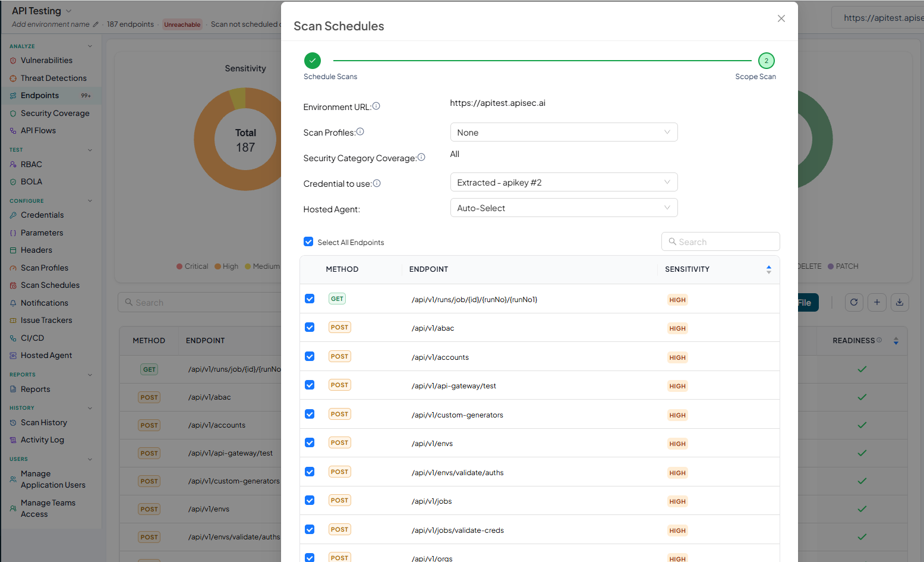
Task: Click the High legend dot in Sensitivity chart
Action: [218, 266]
